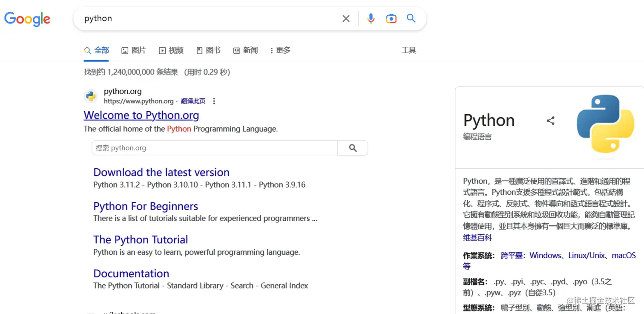Viewport: 644px width, 314px height.
Task: Click the Google logo
Action: 27,19
